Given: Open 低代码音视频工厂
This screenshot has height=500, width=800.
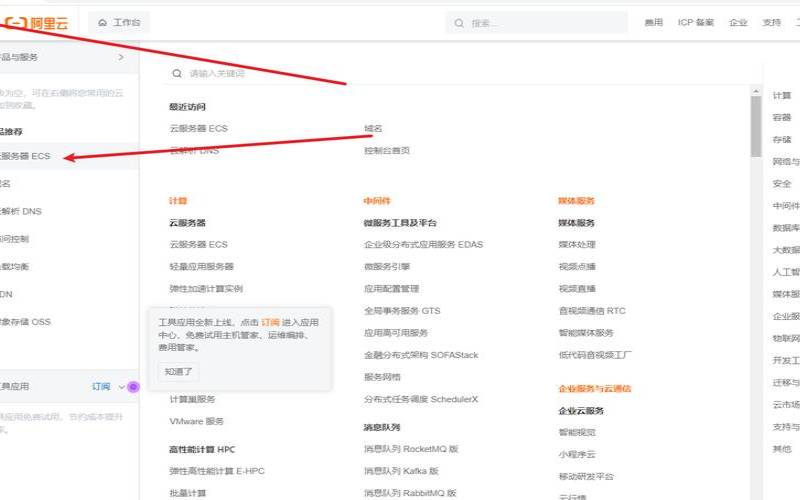Looking at the screenshot, I should (x=595, y=355).
